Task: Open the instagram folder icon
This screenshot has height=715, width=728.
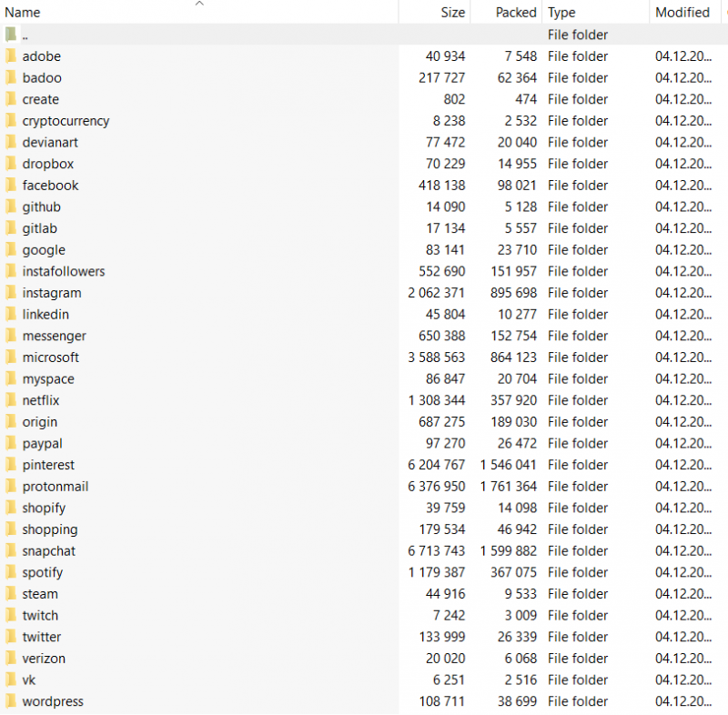Action: [x=11, y=292]
